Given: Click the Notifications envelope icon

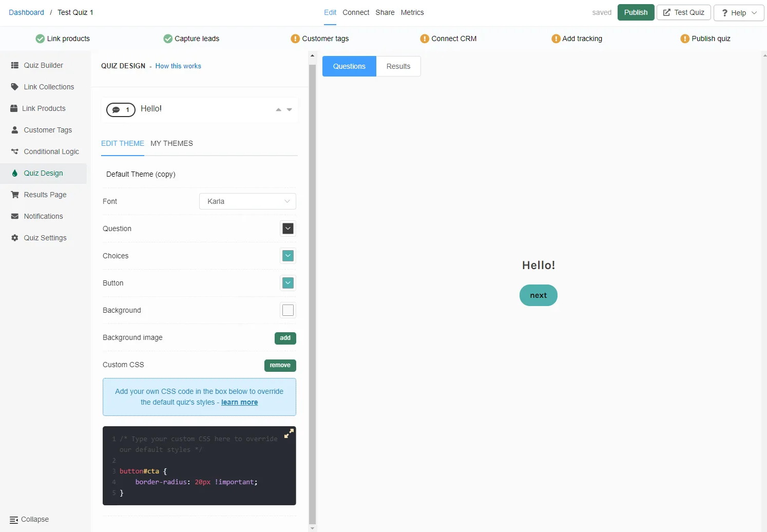Looking at the screenshot, I should pyautogui.click(x=15, y=216).
